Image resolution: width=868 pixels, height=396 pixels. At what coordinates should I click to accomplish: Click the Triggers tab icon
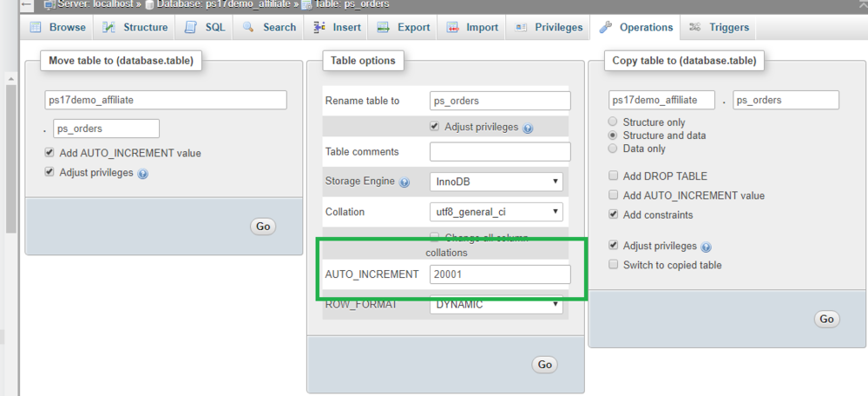695,27
